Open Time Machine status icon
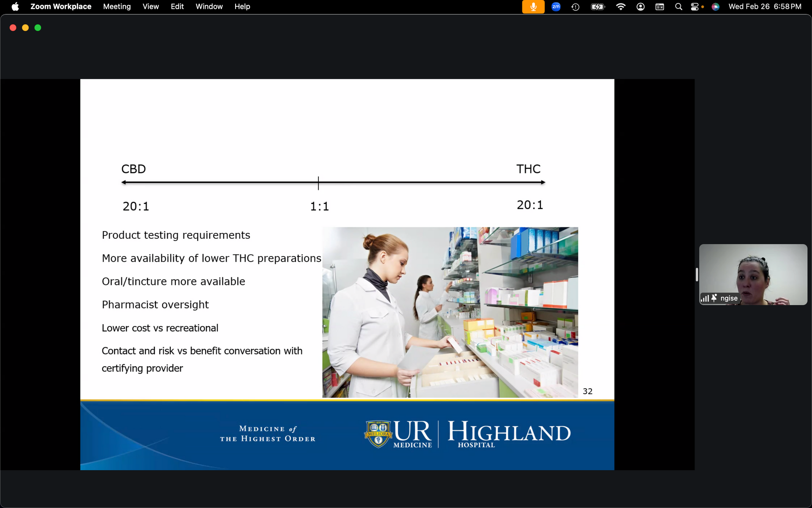812x508 pixels. click(575, 7)
